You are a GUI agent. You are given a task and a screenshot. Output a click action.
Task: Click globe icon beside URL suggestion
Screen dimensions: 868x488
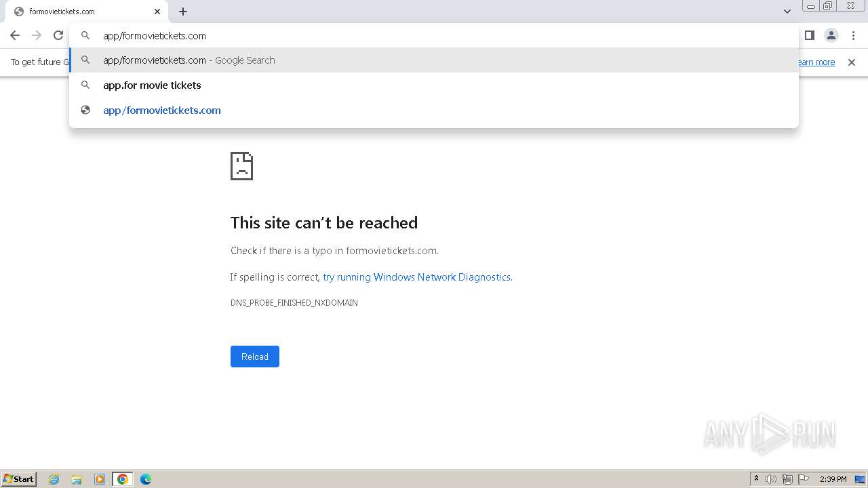click(85, 110)
